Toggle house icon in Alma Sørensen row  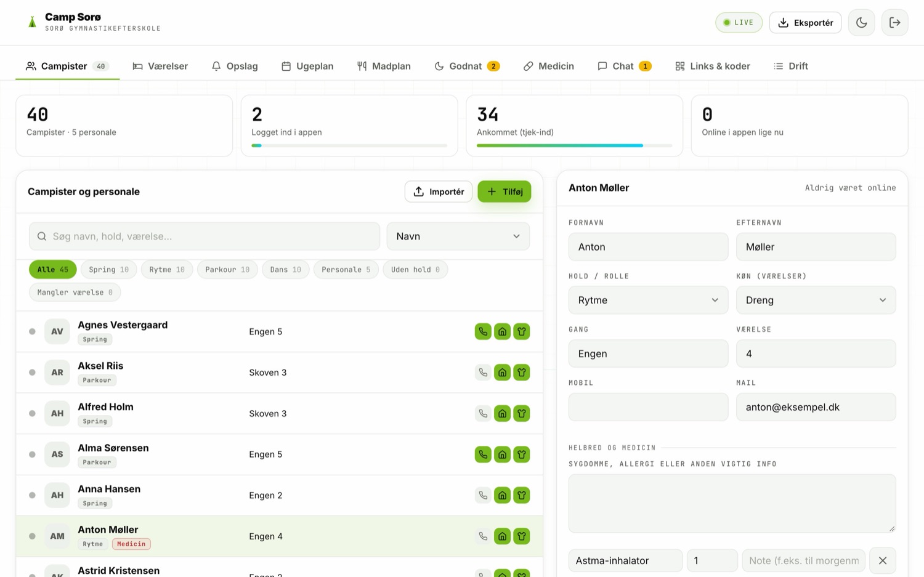[502, 454]
